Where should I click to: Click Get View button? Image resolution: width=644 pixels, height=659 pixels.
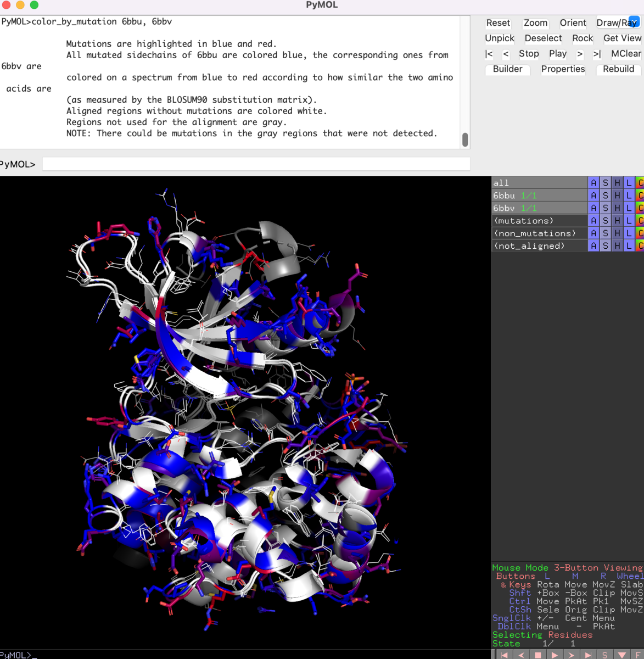[622, 38]
